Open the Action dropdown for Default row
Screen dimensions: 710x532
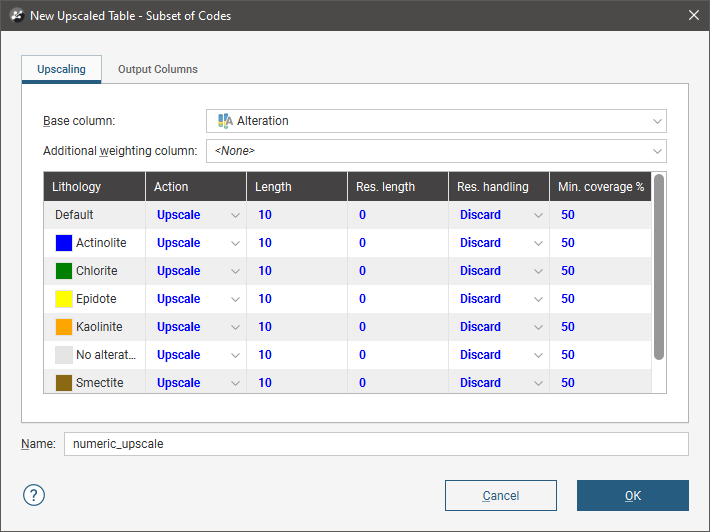pos(197,215)
